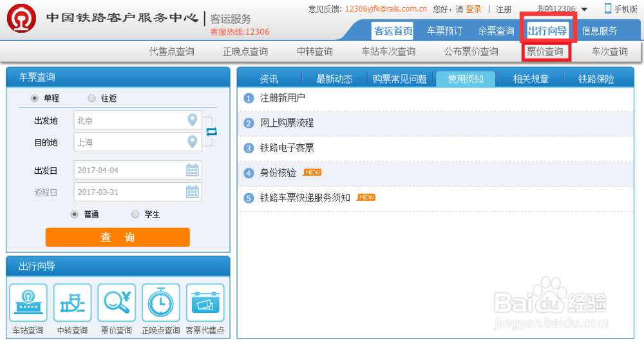The height and width of the screenshot is (345, 644).
Task: Click the destination station (上海) input field
Action: point(138,142)
